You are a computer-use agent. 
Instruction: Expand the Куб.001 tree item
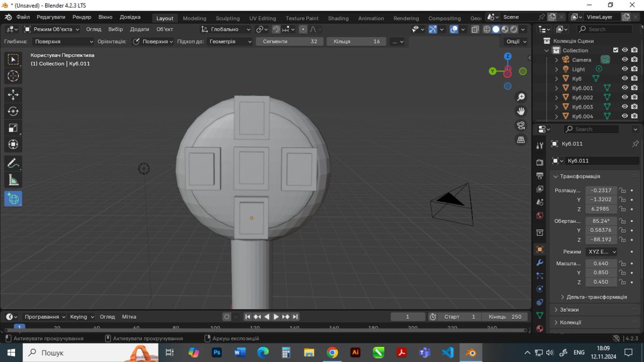(557, 88)
